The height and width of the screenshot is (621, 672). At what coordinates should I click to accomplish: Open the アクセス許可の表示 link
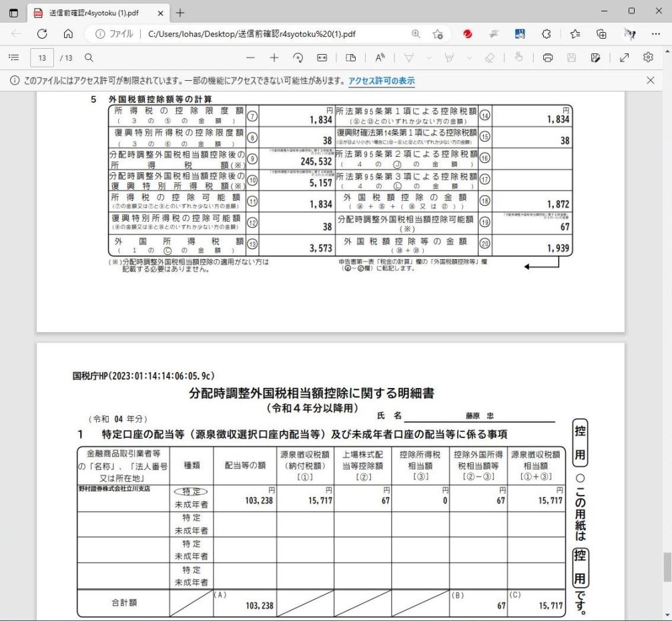click(382, 81)
